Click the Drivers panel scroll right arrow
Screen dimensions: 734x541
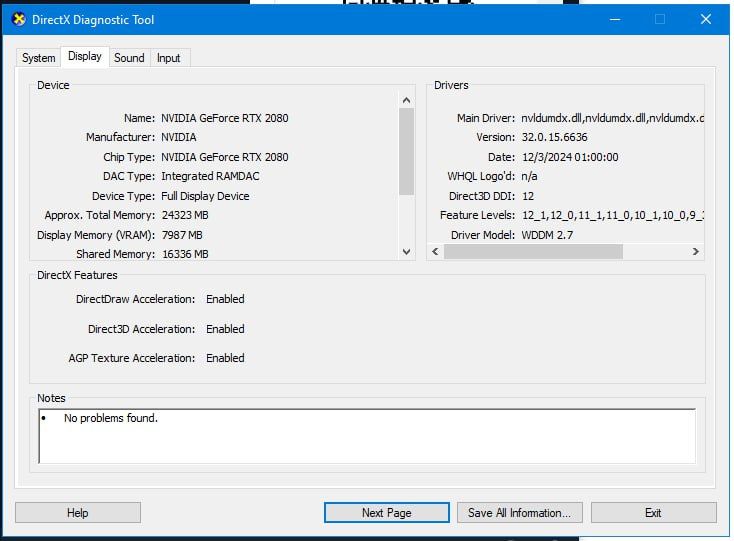coord(696,252)
